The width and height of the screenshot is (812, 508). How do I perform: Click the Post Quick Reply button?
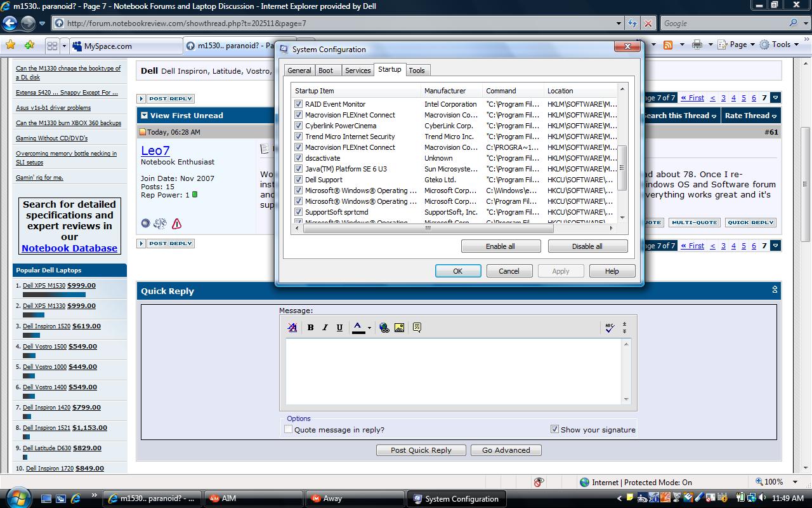[x=421, y=450]
